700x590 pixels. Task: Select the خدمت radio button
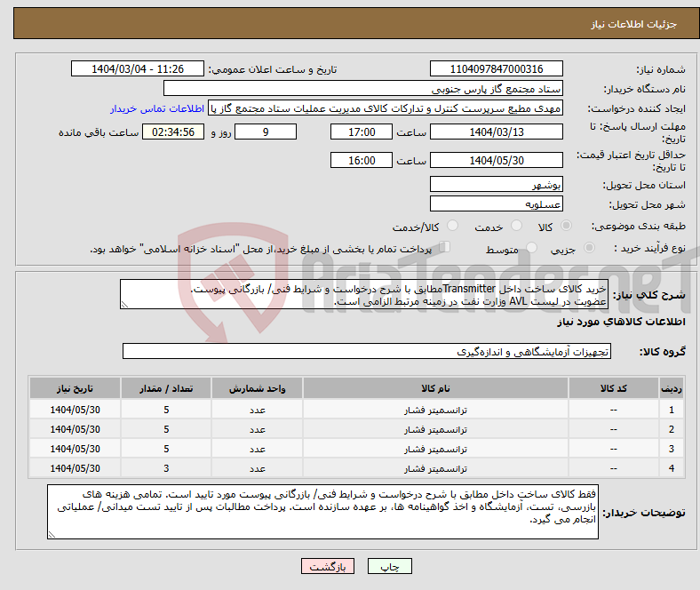[x=516, y=226]
